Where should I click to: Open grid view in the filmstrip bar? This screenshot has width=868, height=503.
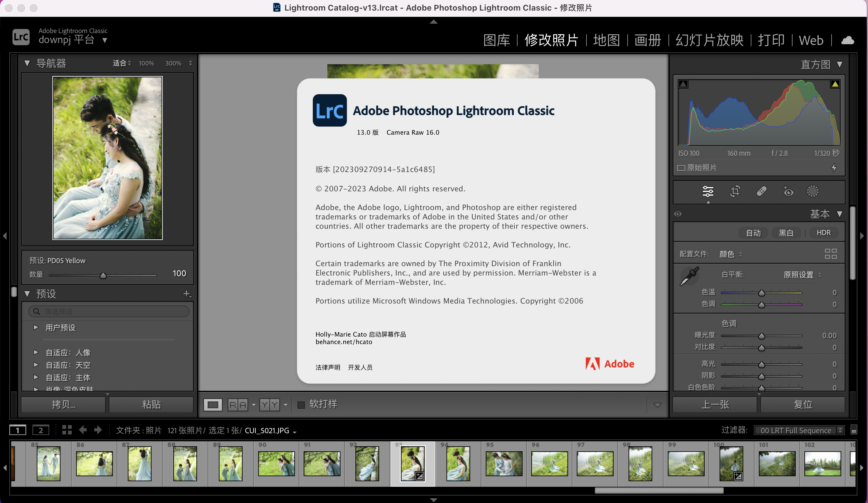(x=67, y=430)
